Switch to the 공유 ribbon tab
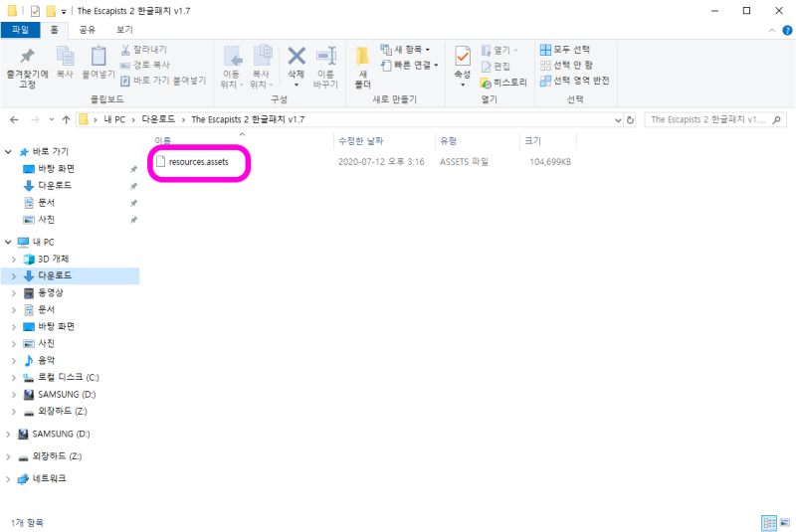The width and height of the screenshot is (796, 532). tap(87, 30)
